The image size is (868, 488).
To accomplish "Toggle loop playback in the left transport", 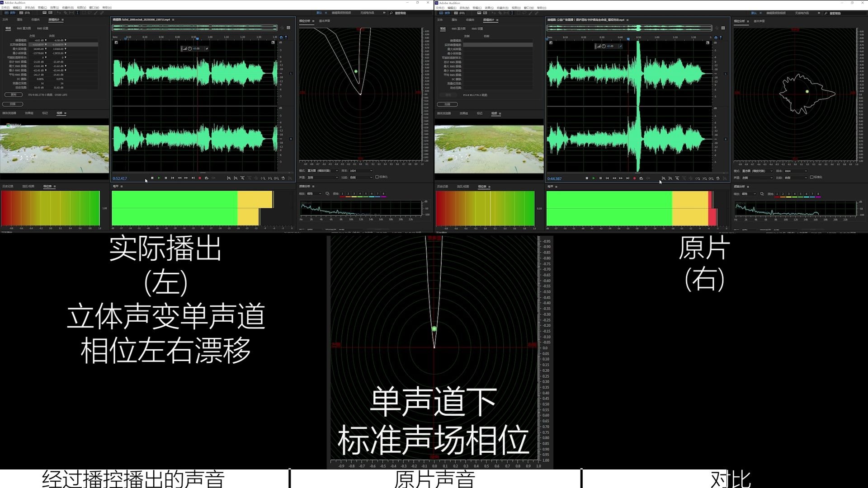I will tap(207, 178).
